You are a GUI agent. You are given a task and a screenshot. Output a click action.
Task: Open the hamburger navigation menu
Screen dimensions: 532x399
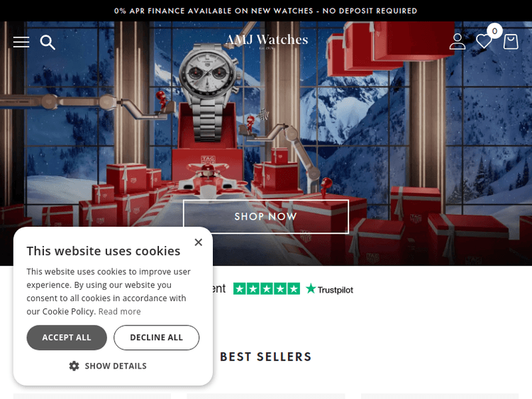click(21, 42)
